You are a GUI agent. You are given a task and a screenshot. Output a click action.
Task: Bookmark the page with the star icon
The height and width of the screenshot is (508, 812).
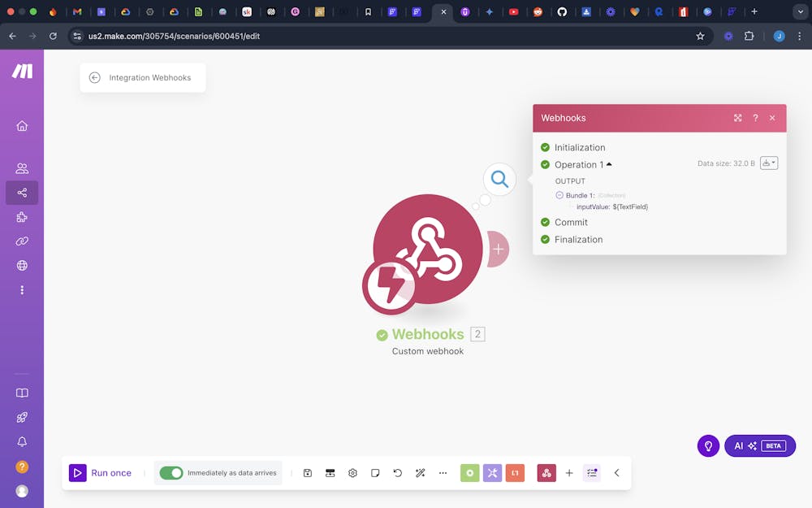coord(700,37)
